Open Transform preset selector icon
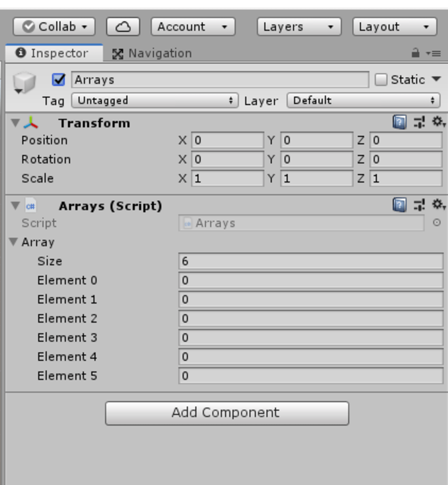Screen dimensions: 448x485 click(419, 122)
